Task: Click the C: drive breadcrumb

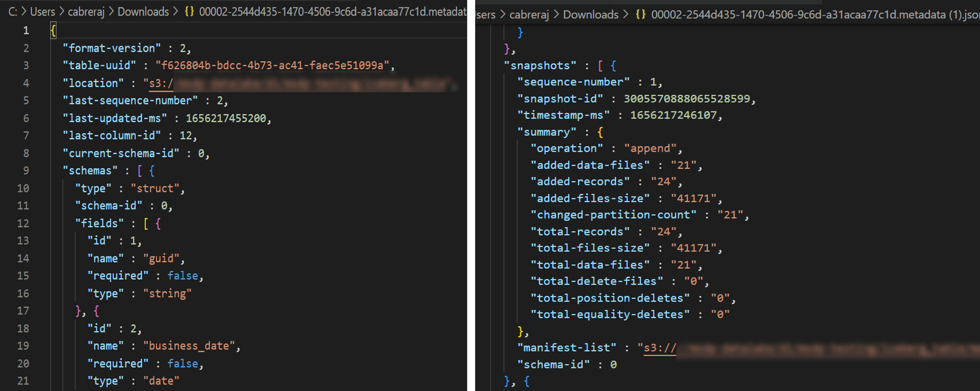Action: pyautogui.click(x=13, y=12)
